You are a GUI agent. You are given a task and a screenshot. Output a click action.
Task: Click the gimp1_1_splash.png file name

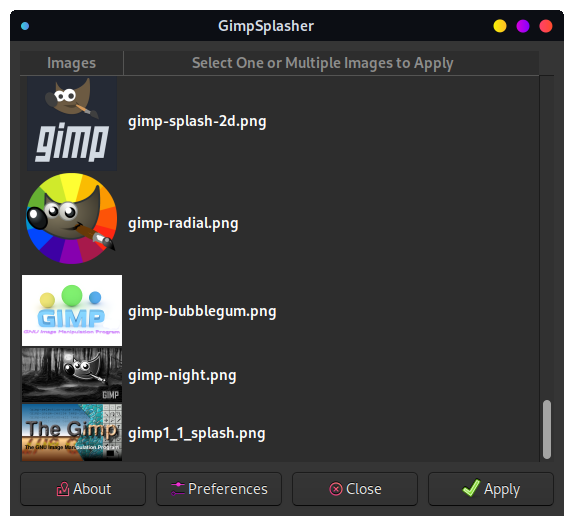coord(197,433)
